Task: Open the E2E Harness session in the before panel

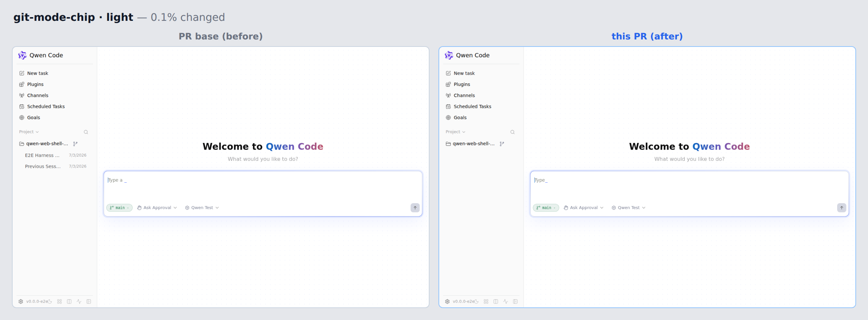Action: 55,156
